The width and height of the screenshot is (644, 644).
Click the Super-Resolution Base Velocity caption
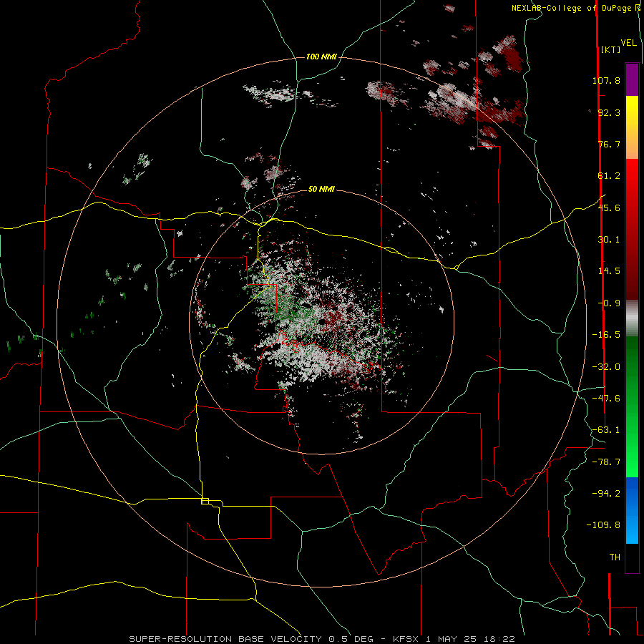pyautogui.click(x=322, y=639)
